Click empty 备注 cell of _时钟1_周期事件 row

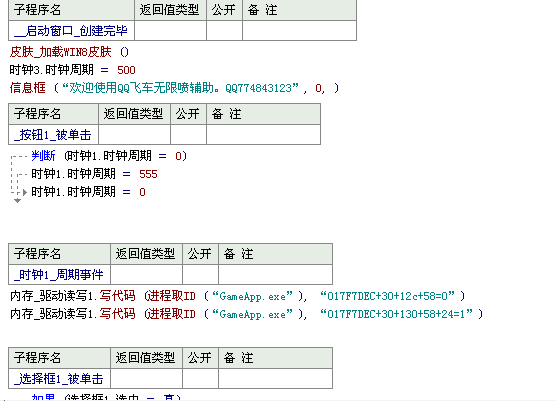click(275, 275)
